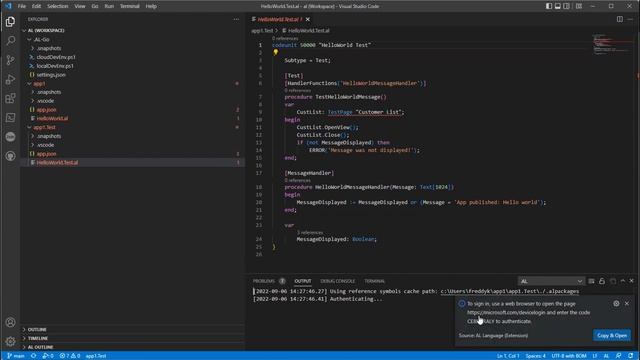The image size is (640, 360).
Task: Click the main branch indicator
Action: pos(16,356)
